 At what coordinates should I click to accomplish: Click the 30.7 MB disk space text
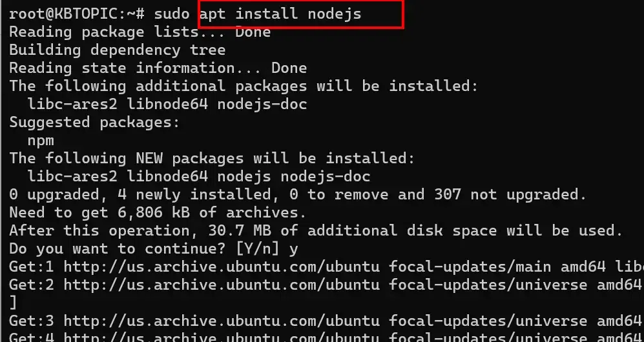(240, 230)
